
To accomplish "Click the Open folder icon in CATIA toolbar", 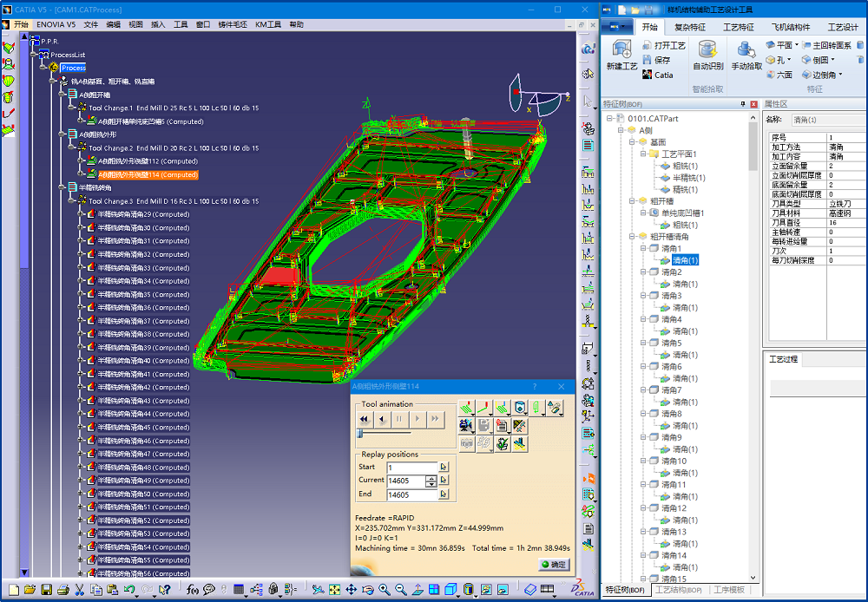I will 30,590.
